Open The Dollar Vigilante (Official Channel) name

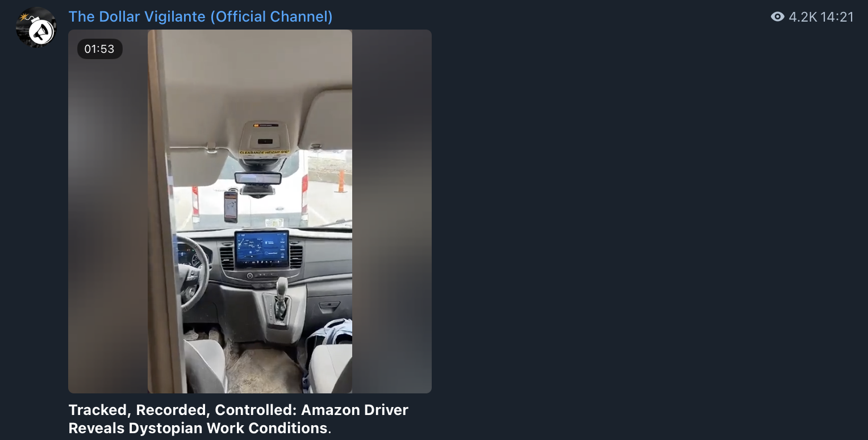[x=201, y=16]
